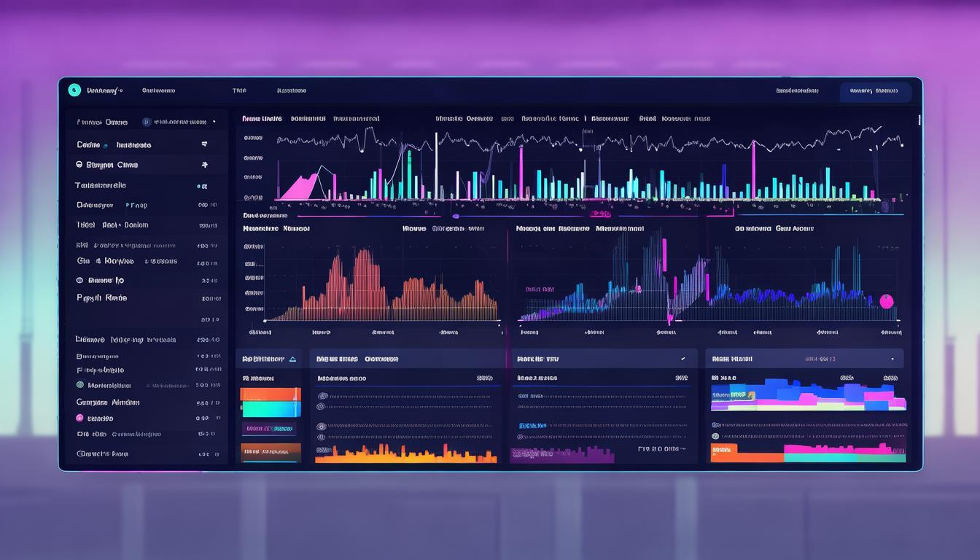Click the text link left of the header's filled button
The image size is (980, 560).
coord(797,91)
